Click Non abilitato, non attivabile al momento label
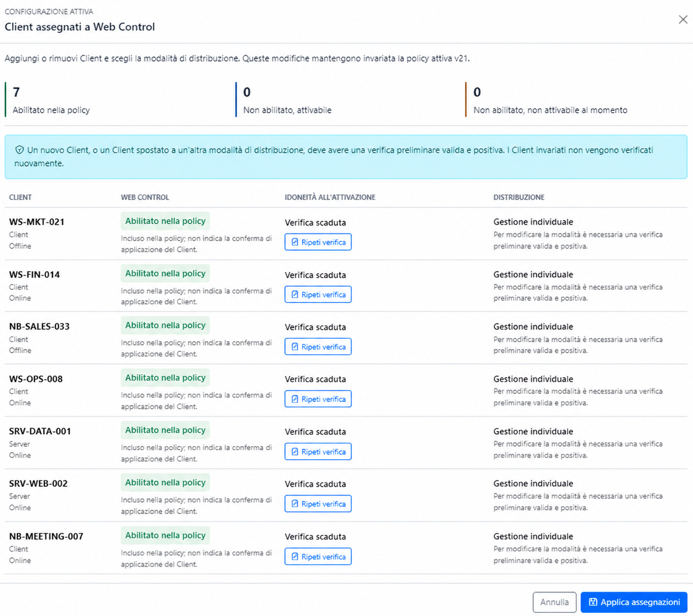Screen dimensions: 693x616 (x=550, y=110)
